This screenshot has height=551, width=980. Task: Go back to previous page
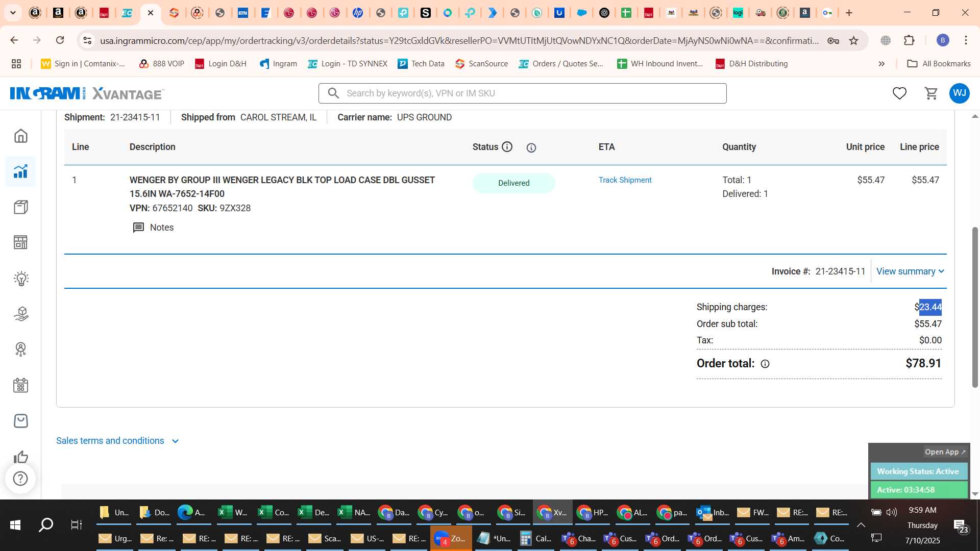(x=14, y=40)
